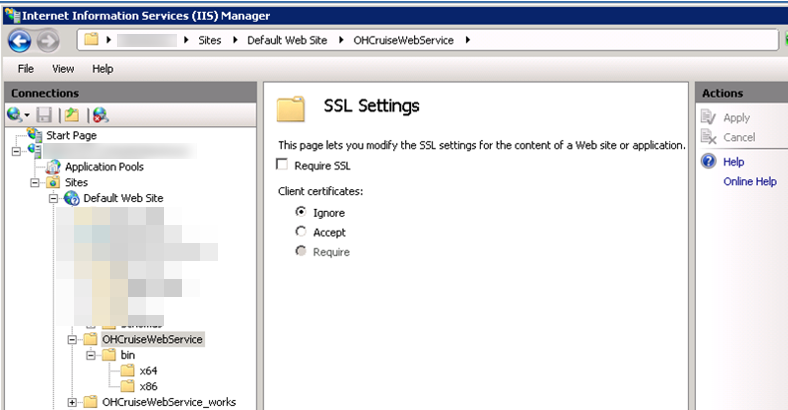
Task: Collapse the OHCruiseWebService tree node
Action: [72, 340]
